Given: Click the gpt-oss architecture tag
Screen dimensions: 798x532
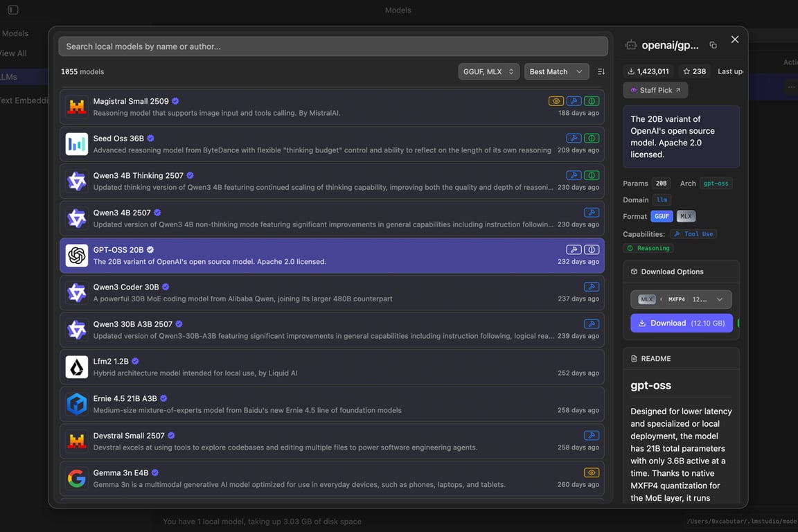Looking at the screenshot, I should [716, 184].
